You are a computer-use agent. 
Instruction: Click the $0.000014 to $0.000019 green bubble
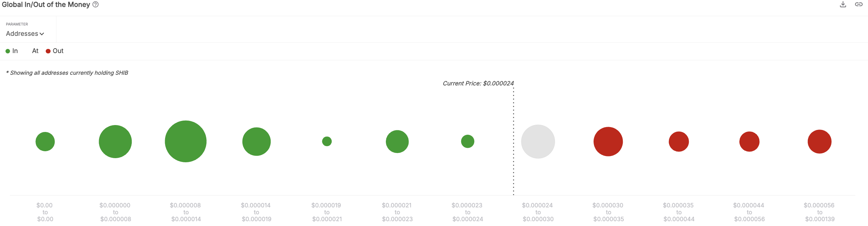(257, 142)
